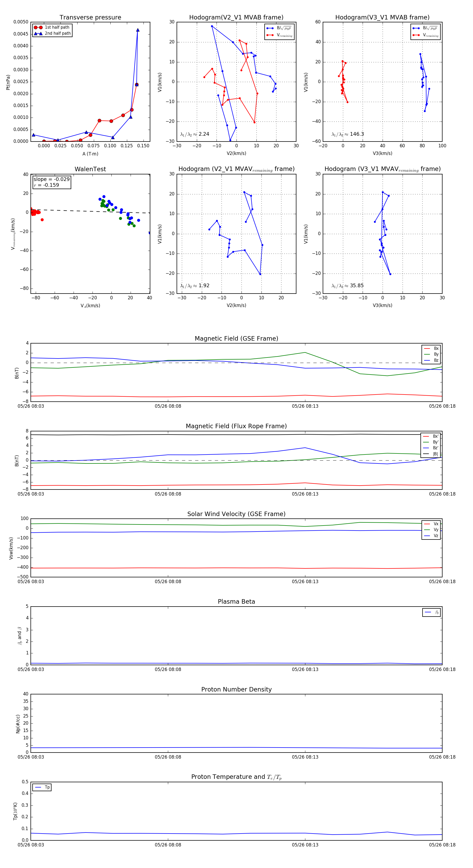Viewport: 473px width, 868px height.
Task: Click the WalenTest 'V_remaining(km/s)' y-axis label
Action: [x=13, y=234]
